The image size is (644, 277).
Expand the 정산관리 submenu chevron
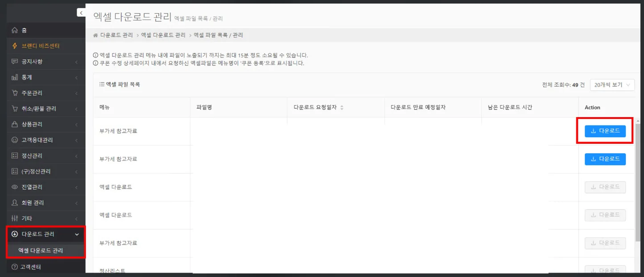pos(77,156)
